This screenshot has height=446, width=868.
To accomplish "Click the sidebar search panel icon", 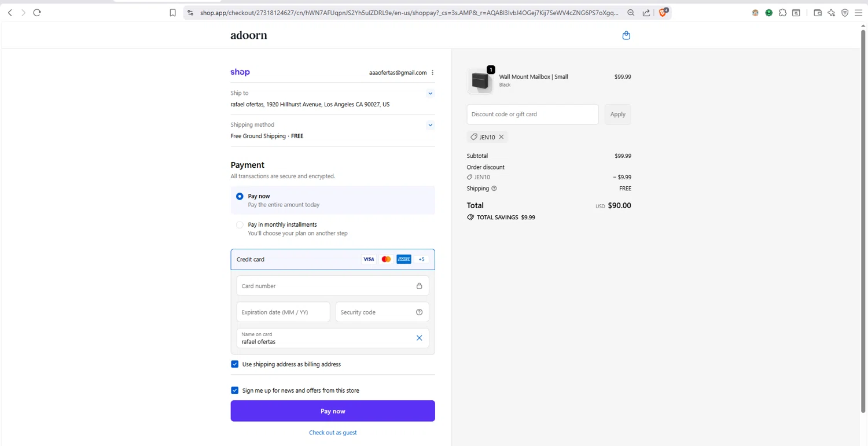I will 796,13.
